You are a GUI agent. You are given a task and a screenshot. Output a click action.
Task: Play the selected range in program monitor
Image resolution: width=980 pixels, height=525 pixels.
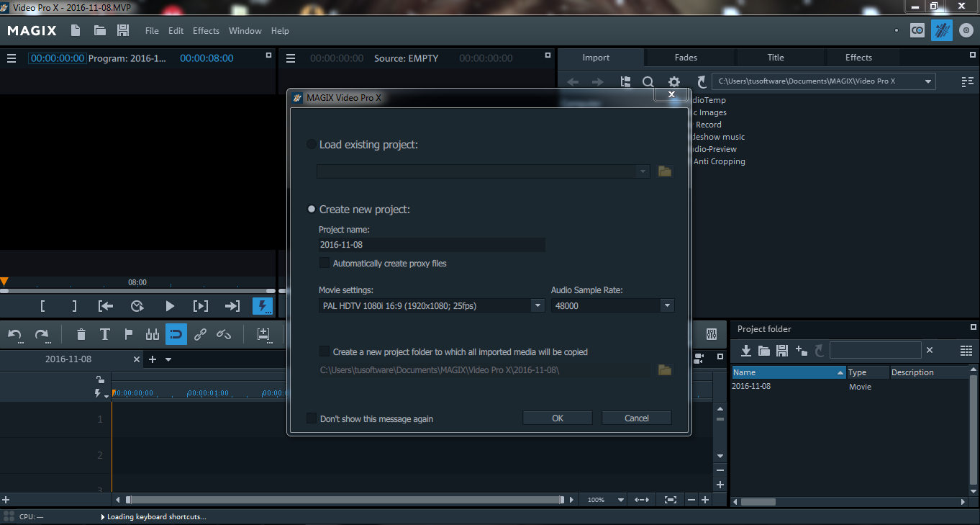(x=201, y=306)
